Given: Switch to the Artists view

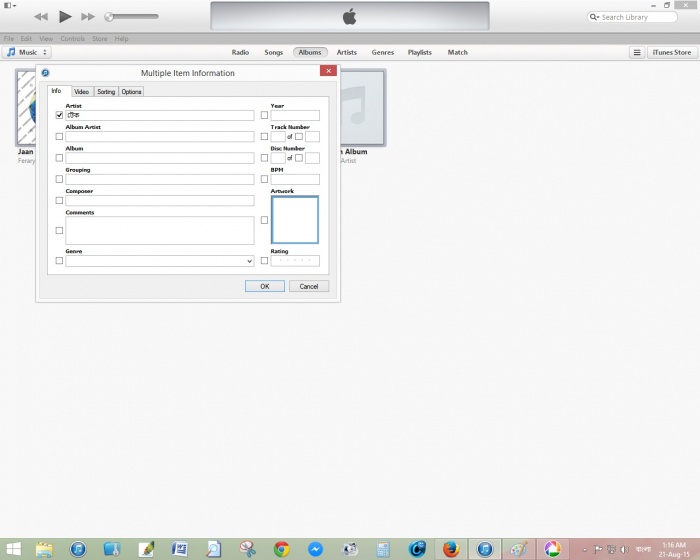Looking at the screenshot, I should 347,52.
